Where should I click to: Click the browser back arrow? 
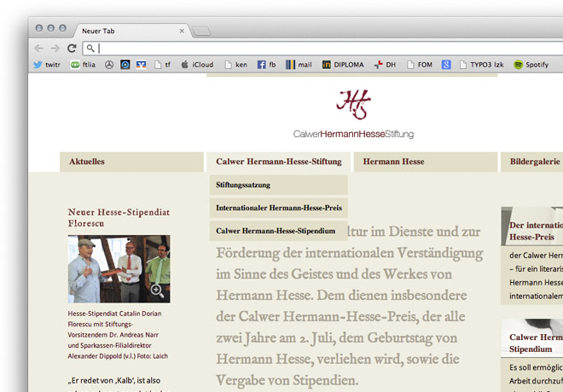[40, 49]
